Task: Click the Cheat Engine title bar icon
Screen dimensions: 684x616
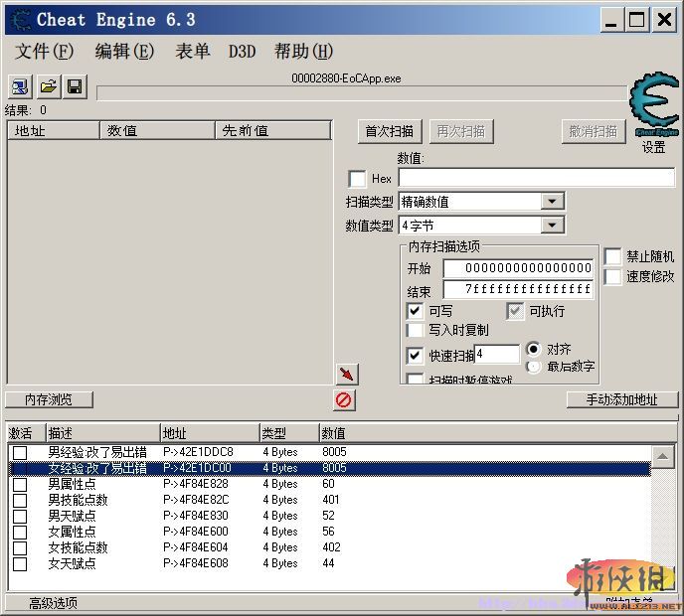Action: 20,20
